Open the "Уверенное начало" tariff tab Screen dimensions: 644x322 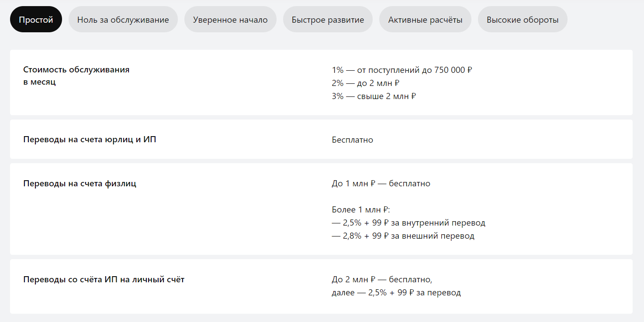(x=230, y=20)
